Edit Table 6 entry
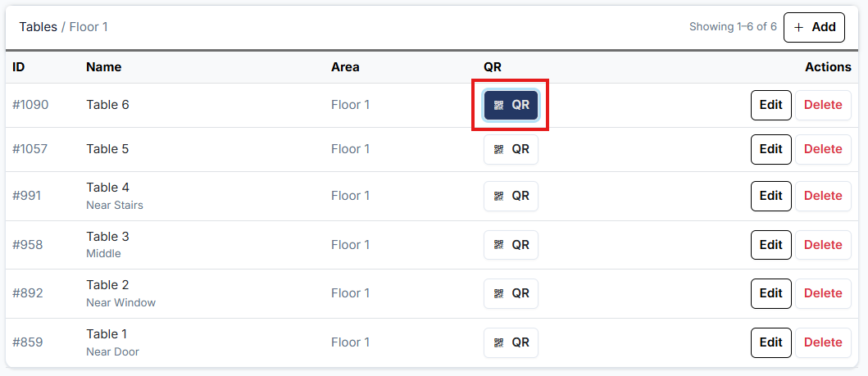The height and width of the screenshot is (376, 868). (x=770, y=105)
